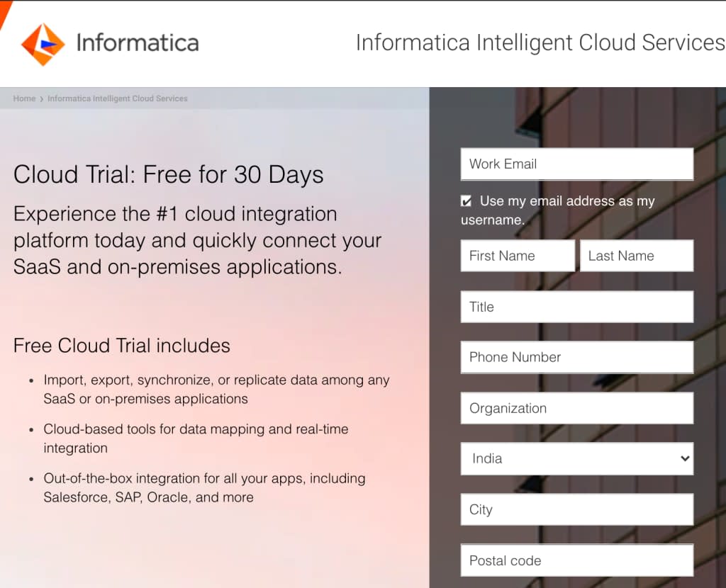This screenshot has width=726, height=588.
Task: Click the bullet about data mapping tools
Action: (196, 439)
